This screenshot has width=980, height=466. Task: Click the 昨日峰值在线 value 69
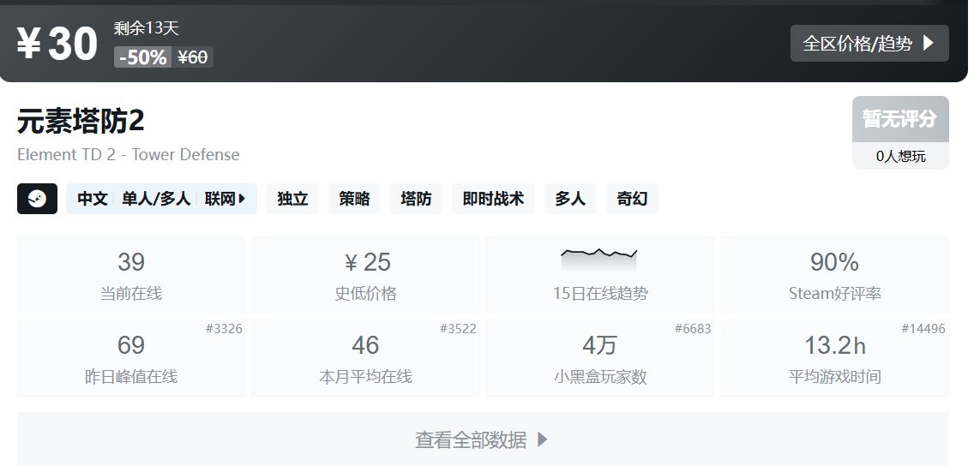tap(131, 345)
